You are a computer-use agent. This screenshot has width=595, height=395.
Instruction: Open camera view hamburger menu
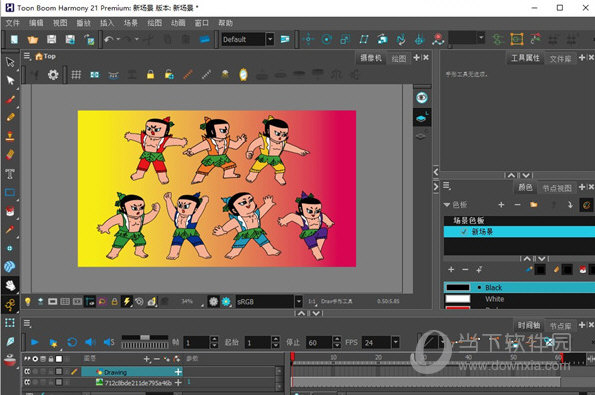[x=27, y=56]
